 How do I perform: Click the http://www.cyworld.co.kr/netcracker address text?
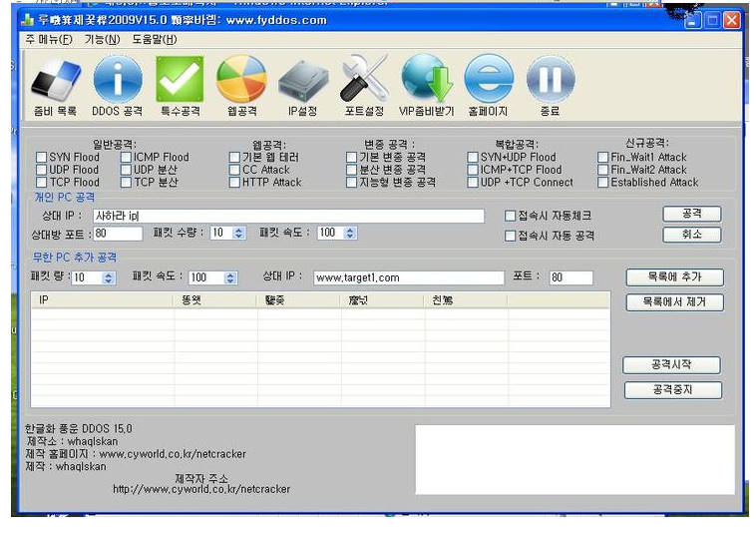click(201, 489)
